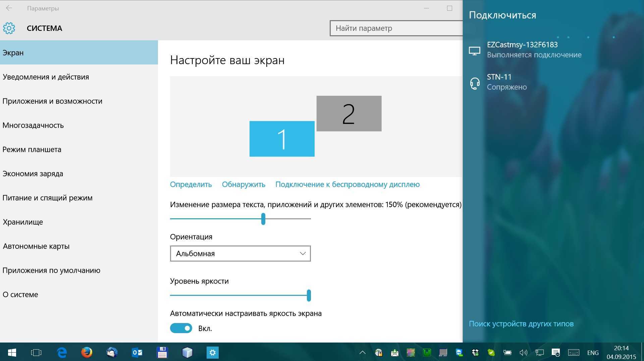The image size is (644, 361).
Task: Select the Экран section
Action: click(79, 52)
